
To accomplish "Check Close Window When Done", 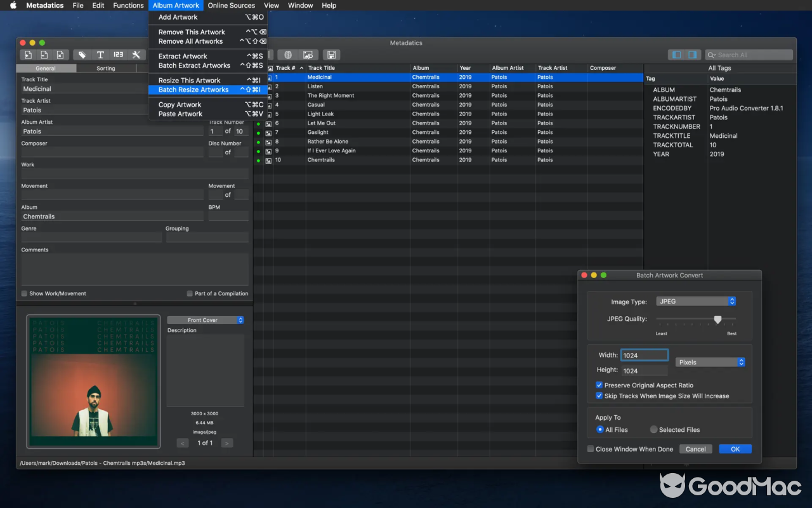I will point(589,449).
